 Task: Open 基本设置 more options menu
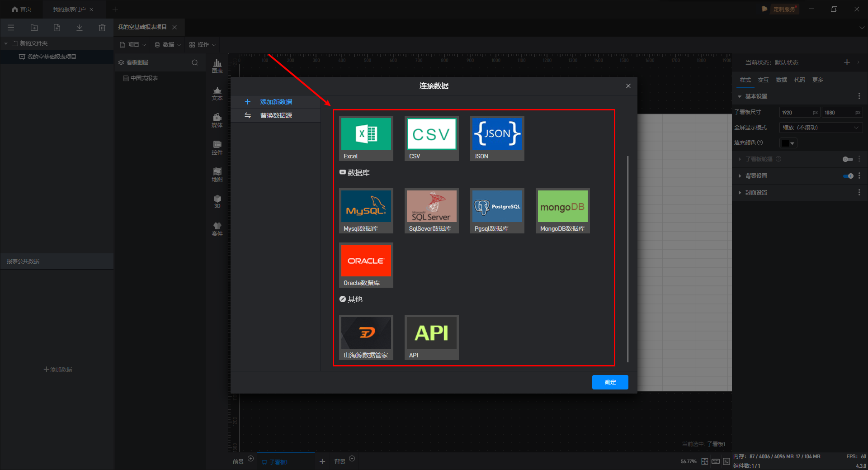[859, 96]
